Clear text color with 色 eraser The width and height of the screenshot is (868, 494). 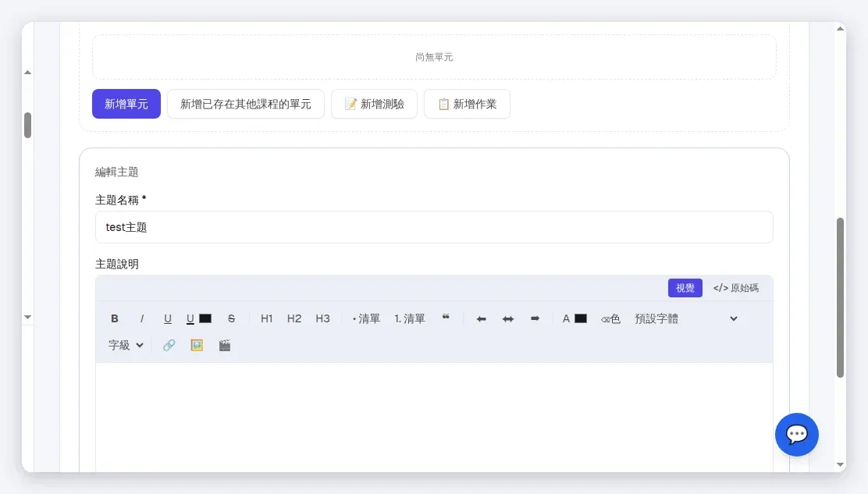coord(610,318)
